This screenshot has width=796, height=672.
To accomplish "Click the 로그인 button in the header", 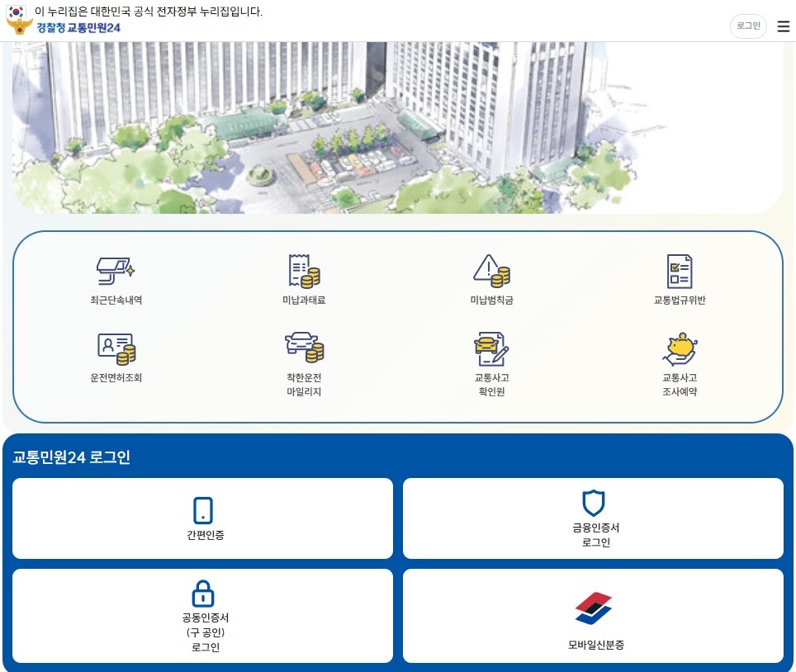I will (x=748, y=26).
